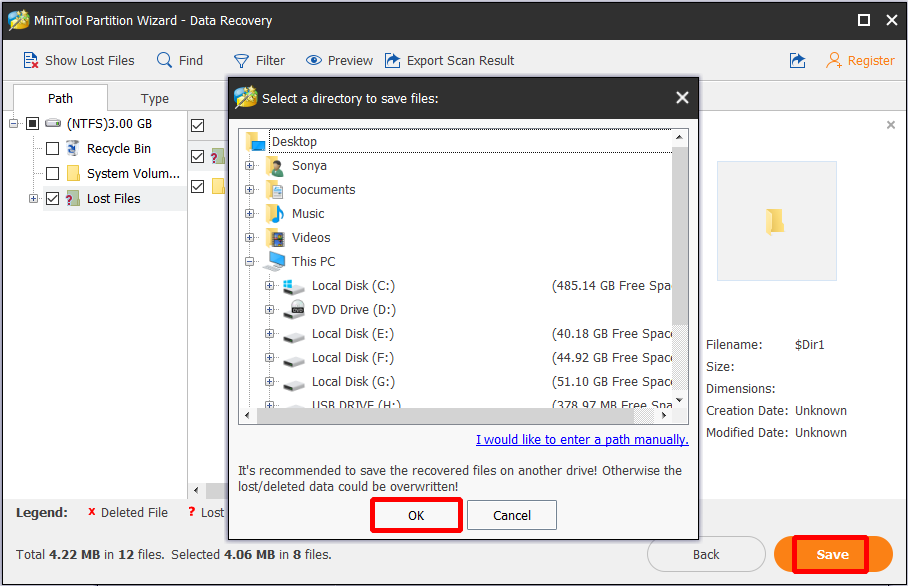
Task: Click Cancel in the directory dialog
Action: point(512,515)
